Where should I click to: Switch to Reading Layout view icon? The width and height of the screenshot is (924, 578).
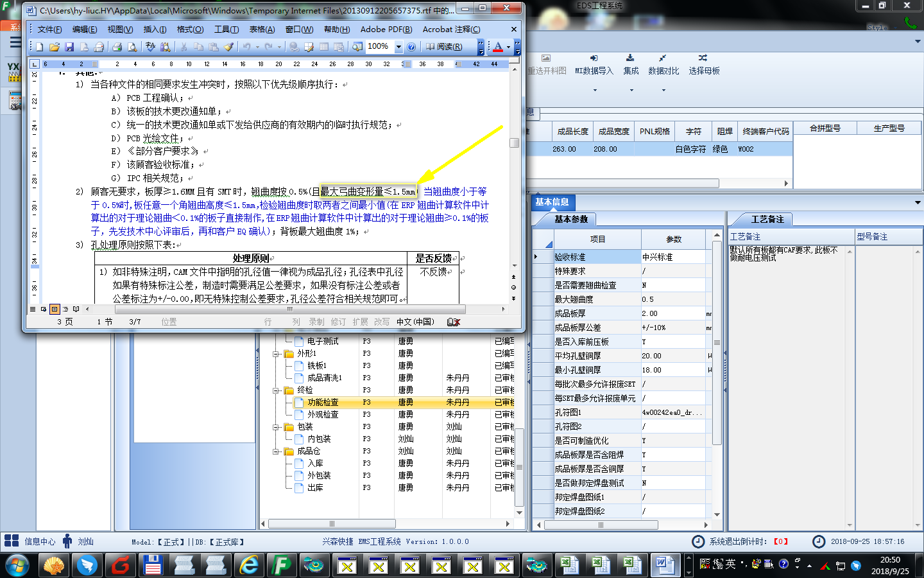click(x=76, y=309)
